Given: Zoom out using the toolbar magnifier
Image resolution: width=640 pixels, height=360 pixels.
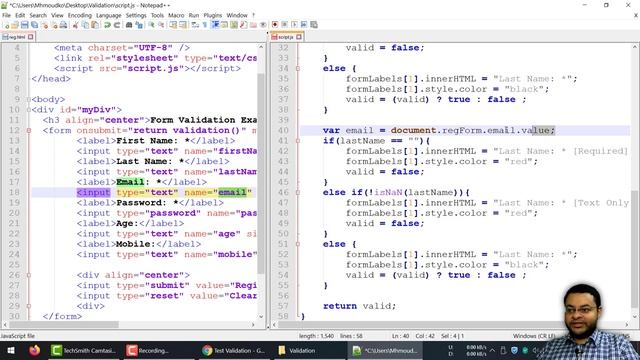Looking at the screenshot, I should (161, 25).
